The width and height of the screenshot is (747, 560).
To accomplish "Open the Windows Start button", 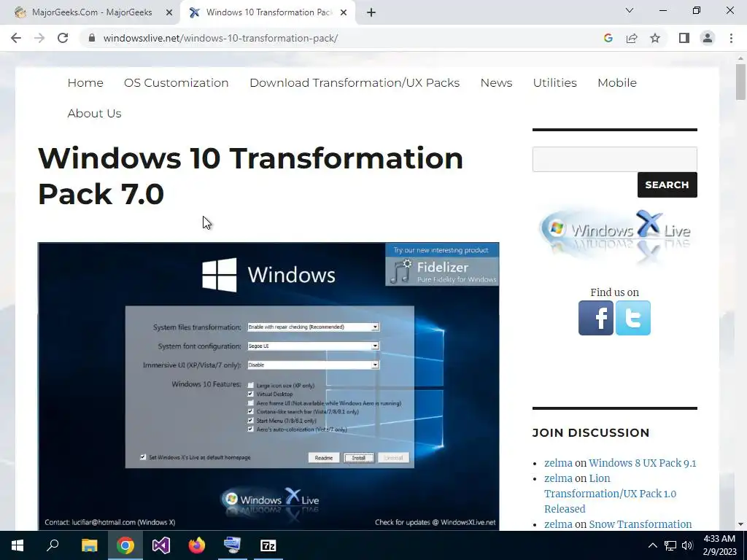I will [18, 545].
